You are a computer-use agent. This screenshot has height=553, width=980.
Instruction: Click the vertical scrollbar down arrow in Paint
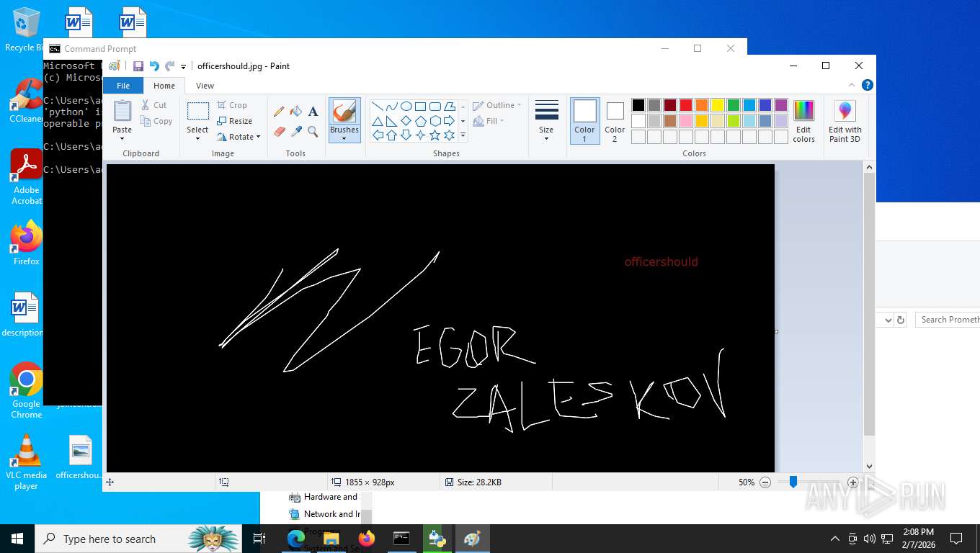coord(869,467)
